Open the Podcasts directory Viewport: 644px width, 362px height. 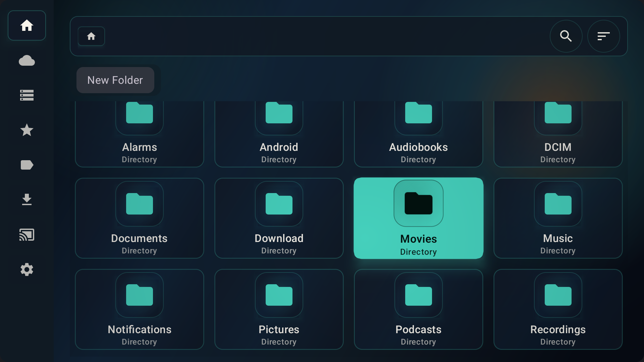pos(419,309)
